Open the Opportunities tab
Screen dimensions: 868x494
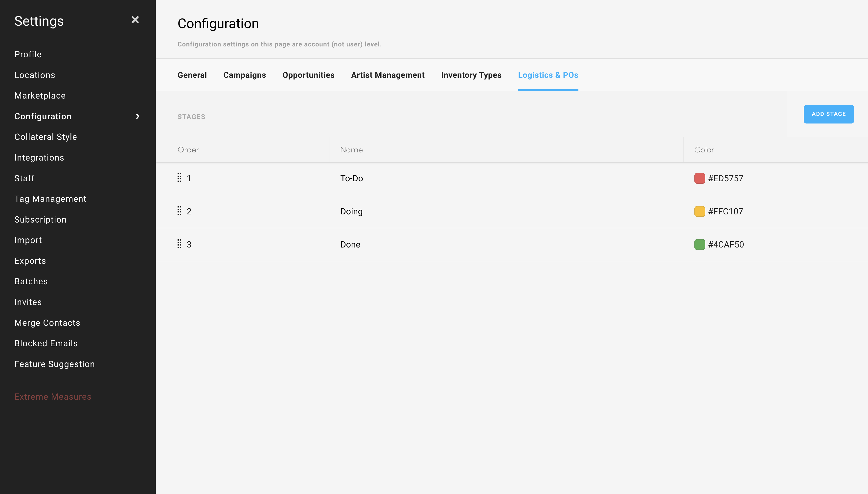click(308, 75)
